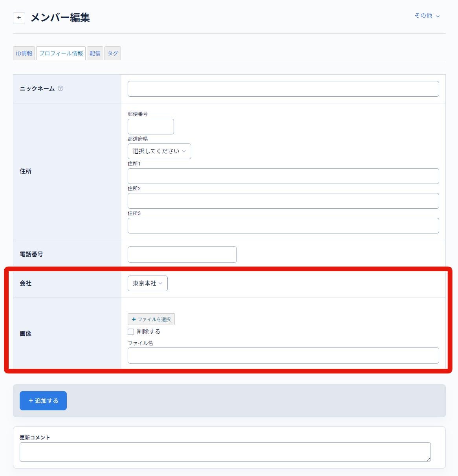Screen dimensions: 458x476
Task: Open the タグ tab
Action: point(112,53)
